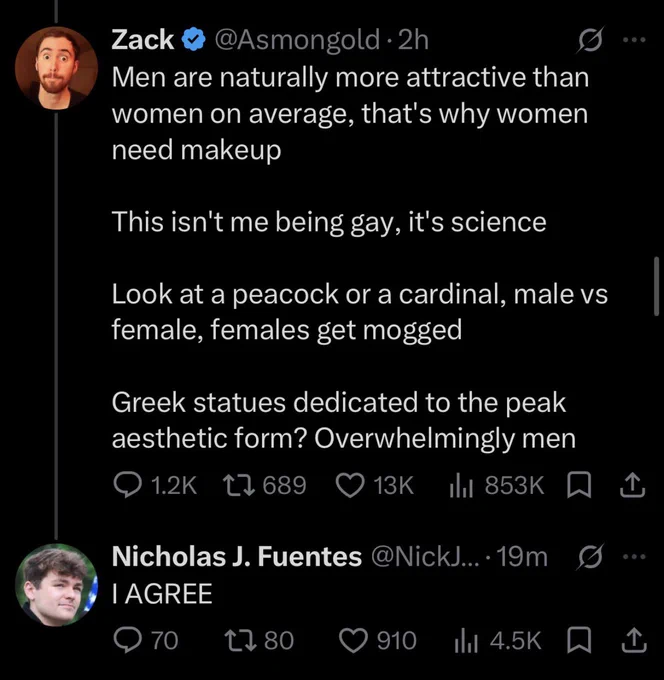The image size is (664, 680).
Task: Open more options on Fuentes' reply
Action: click(x=635, y=556)
